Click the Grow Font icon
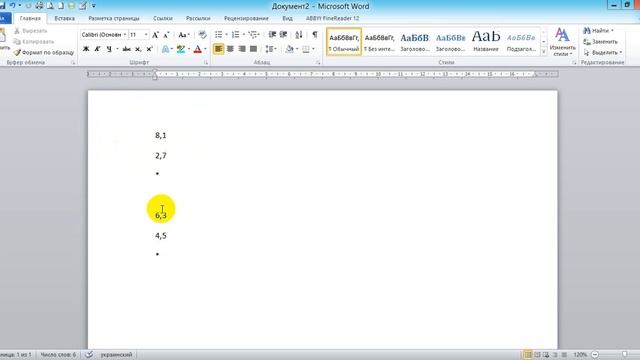Screen dimensions: 640x360 click(155, 35)
